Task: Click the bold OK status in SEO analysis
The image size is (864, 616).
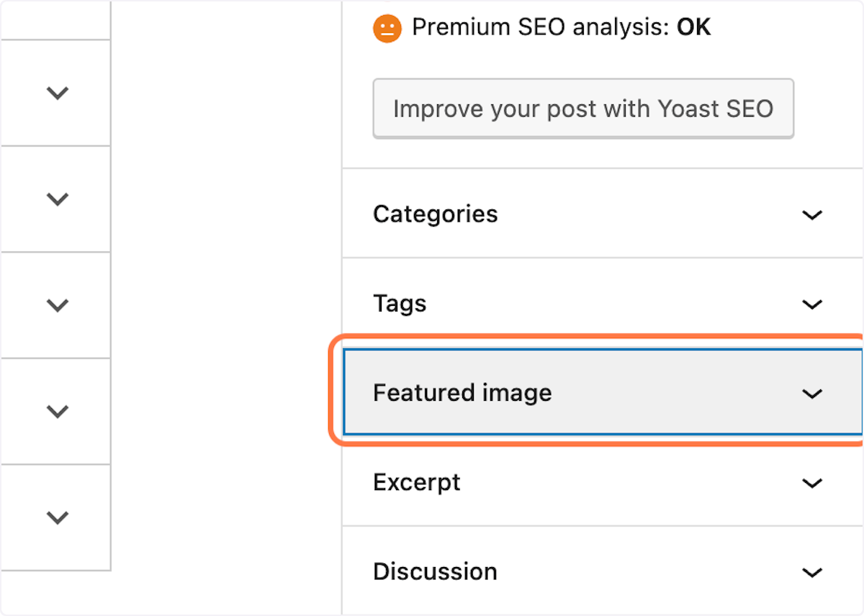Action: (693, 27)
